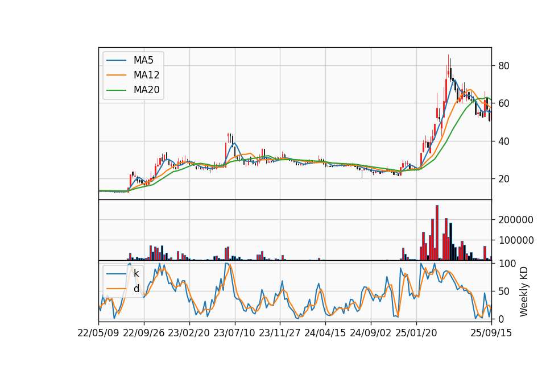The image size is (546, 392).
Task: Click the 25/09/15 date tick label
Action: coord(491,333)
